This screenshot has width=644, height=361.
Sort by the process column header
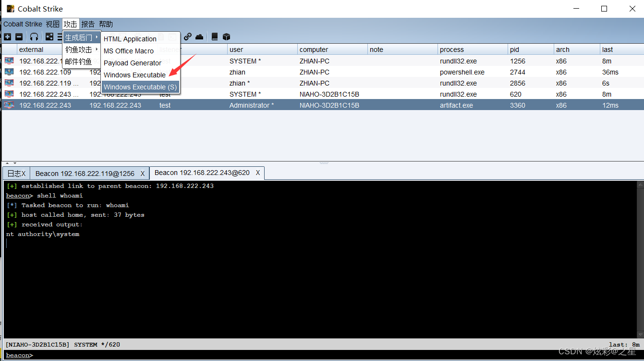(x=473, y=50)
